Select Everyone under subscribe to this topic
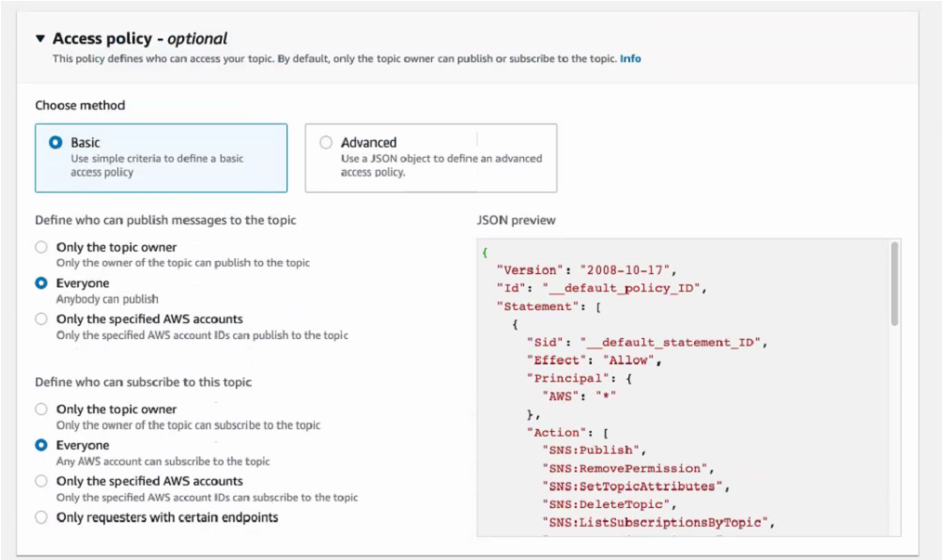The image size is (942, 560). point(41,445)
